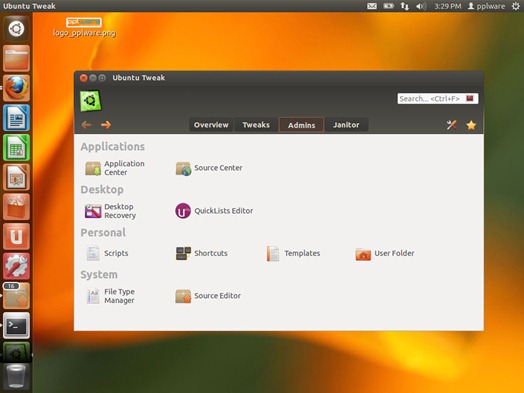Open Ubuntu One from the launcher

[x=16, y=237]
